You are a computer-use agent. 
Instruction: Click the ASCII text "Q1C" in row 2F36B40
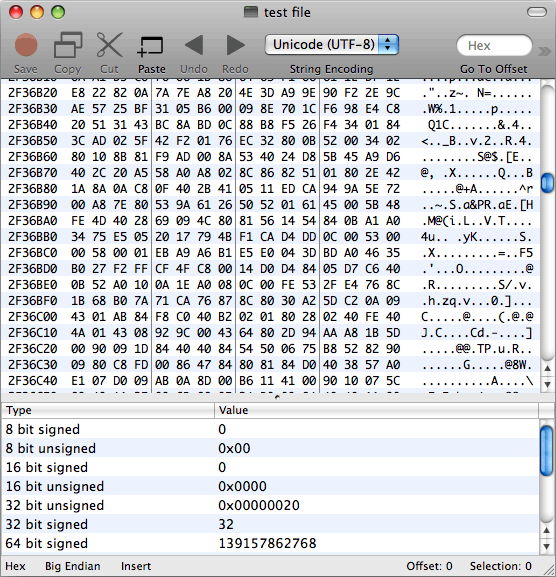(439, 125)
